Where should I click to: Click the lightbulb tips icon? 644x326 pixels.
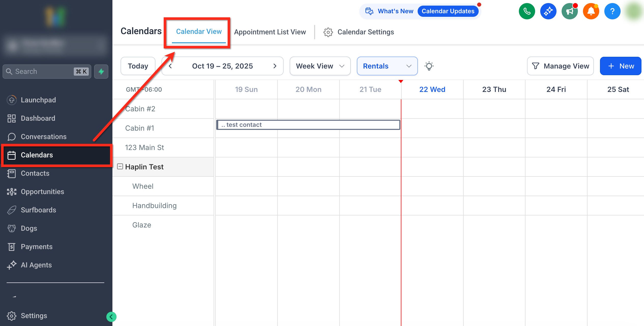[x=429, y=66]
